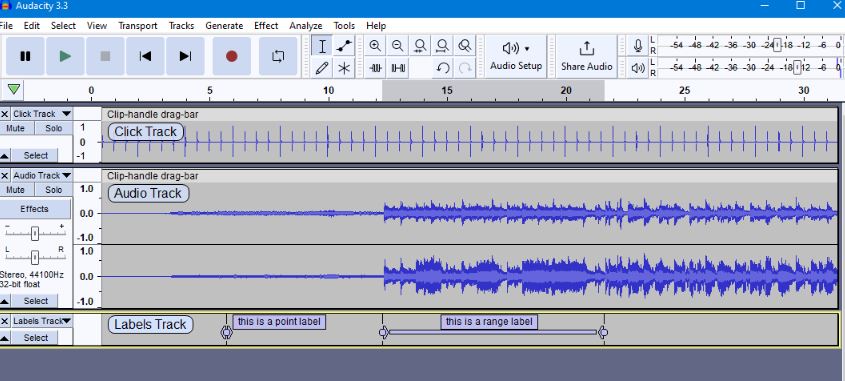This screenshot has width=845, height=381.
Task: Click the 'this is a point label' text
Action: 279,322
